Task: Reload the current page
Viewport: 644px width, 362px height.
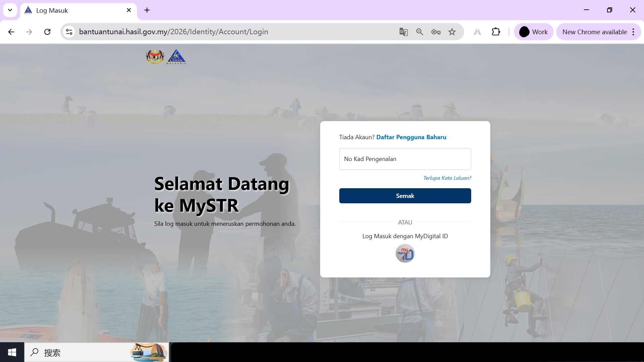Action: click(47, 32)
